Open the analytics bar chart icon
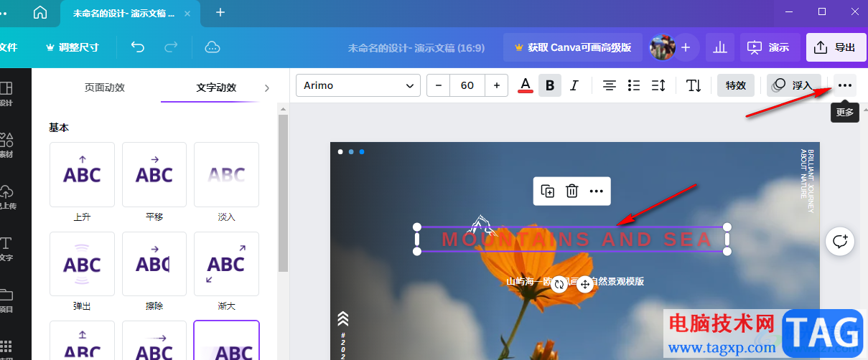The width and height of the screenshot is (868, 360). click(x=720, y=47)
